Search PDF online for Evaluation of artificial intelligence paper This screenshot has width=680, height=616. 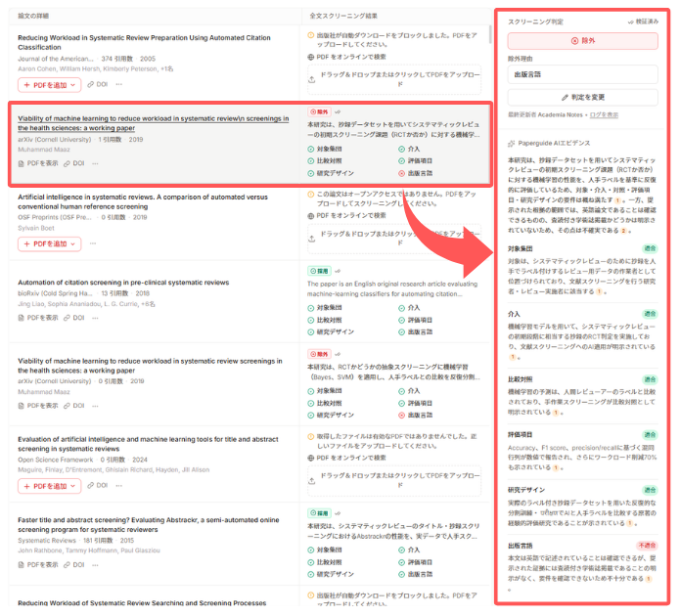tap(347, 458)
